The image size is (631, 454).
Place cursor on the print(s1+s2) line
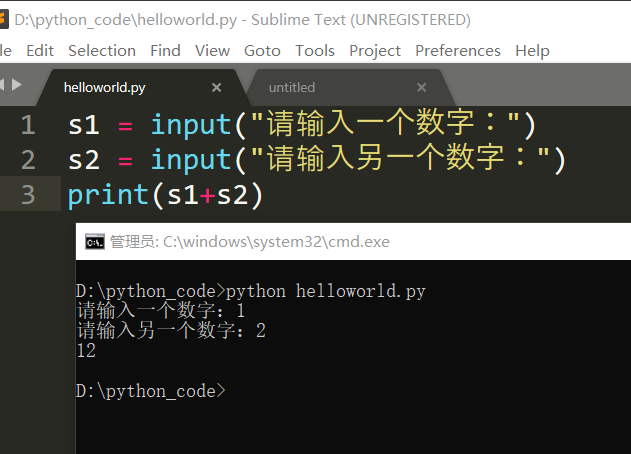pyautogui.click(x=165, y=195)
